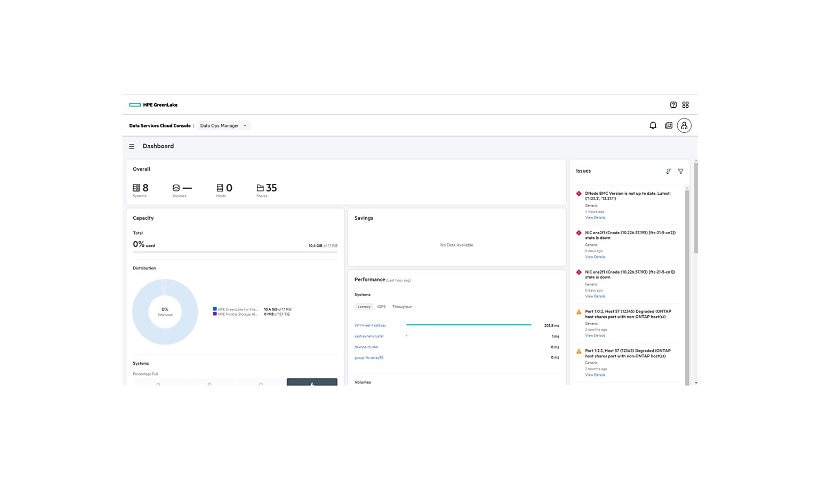
Task: Open fourth system link in Performance list
Action: [369, 358]
